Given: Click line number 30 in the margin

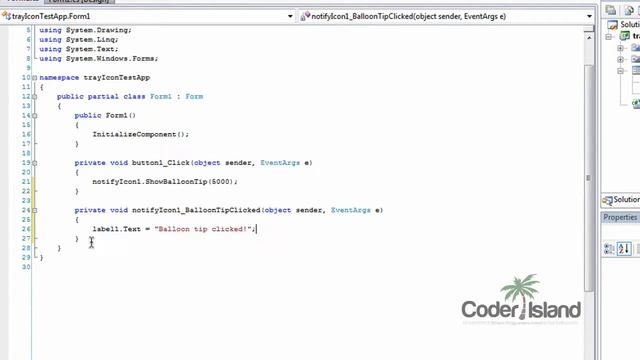Looking at the screenshot, I should tap(26, 267).
